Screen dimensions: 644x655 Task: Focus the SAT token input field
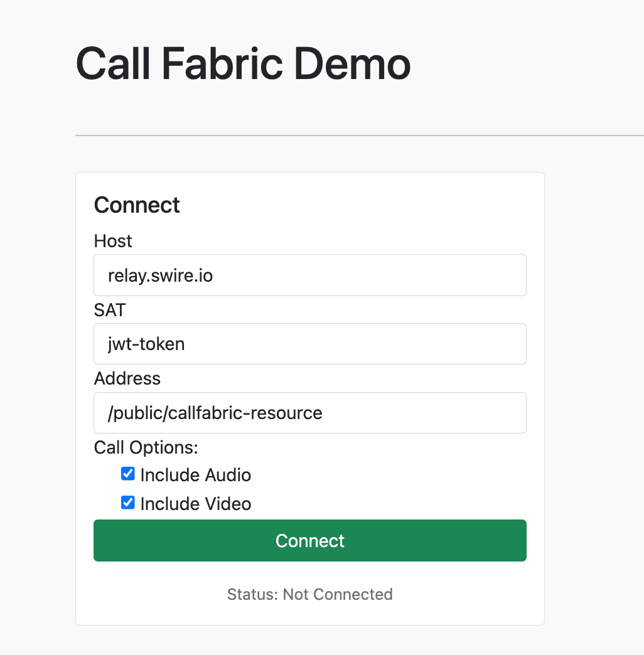click(x=309, y=344)
